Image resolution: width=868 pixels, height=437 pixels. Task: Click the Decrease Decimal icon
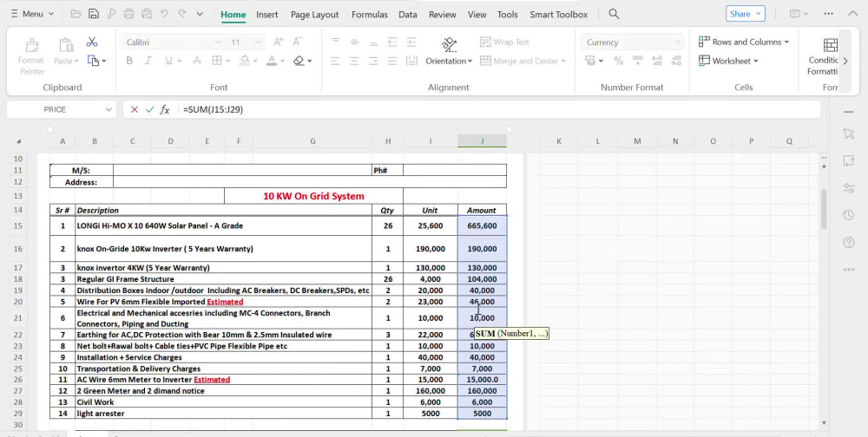(x=676, y=61)
